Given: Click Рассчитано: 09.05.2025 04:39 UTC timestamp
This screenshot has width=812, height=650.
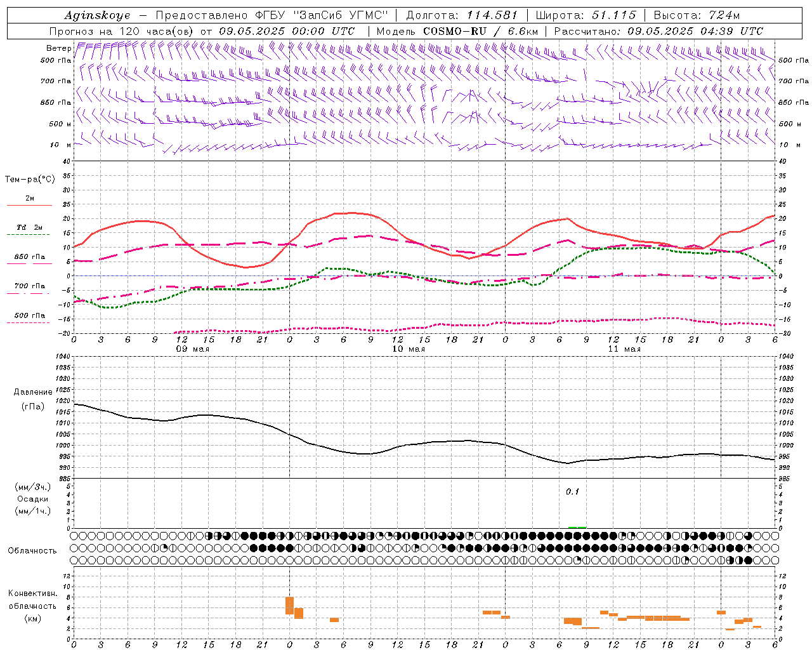Looking at the screenshot, I should [x=658, y=31].
